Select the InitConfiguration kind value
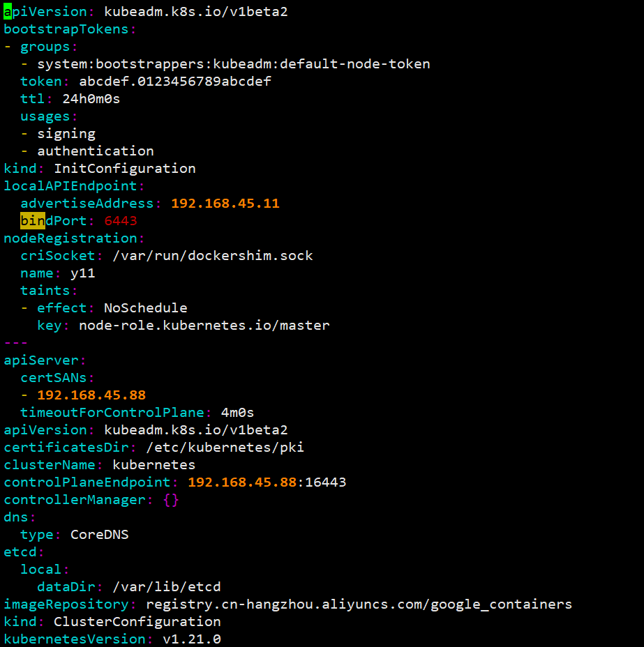Screen dimensions: 644x647 coord(125,169)
